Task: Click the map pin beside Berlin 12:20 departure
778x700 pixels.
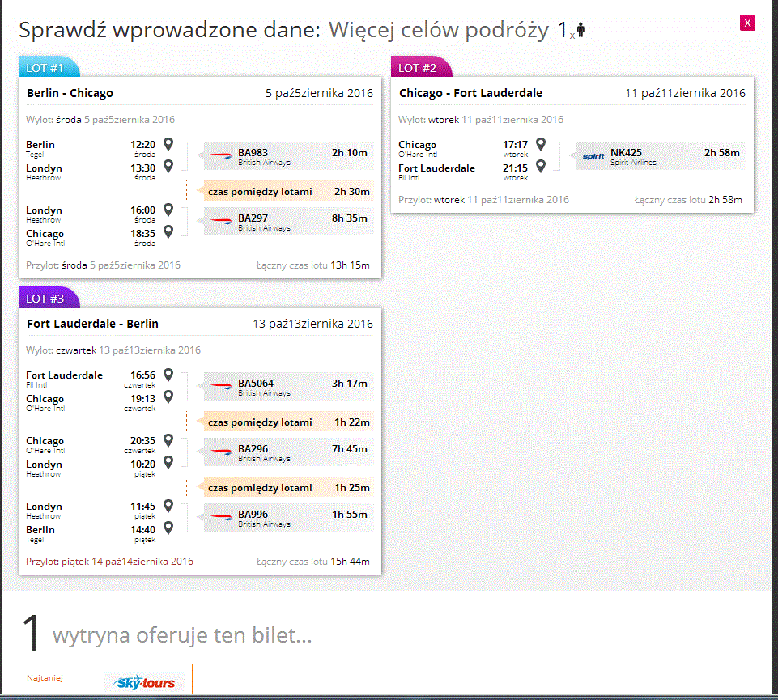Action: (168, 144)
